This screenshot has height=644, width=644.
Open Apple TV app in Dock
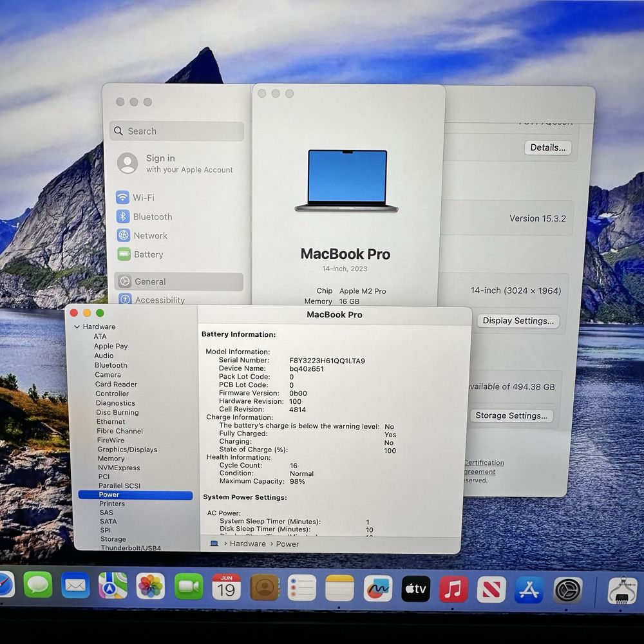tap(415, 589)
